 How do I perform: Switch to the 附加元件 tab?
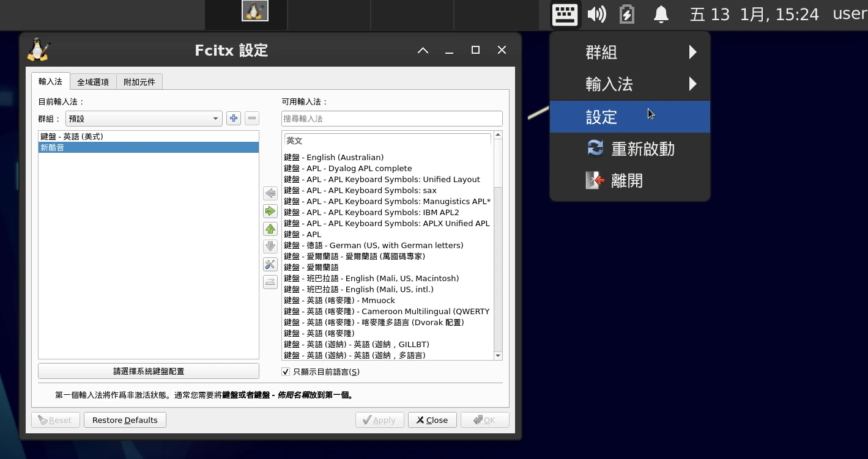(139, 82)
